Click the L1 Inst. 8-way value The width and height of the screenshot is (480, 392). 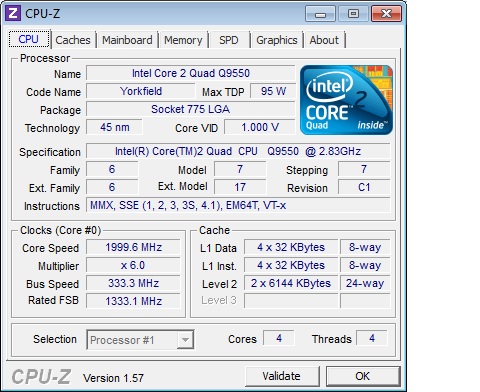[x=365, y=265]
